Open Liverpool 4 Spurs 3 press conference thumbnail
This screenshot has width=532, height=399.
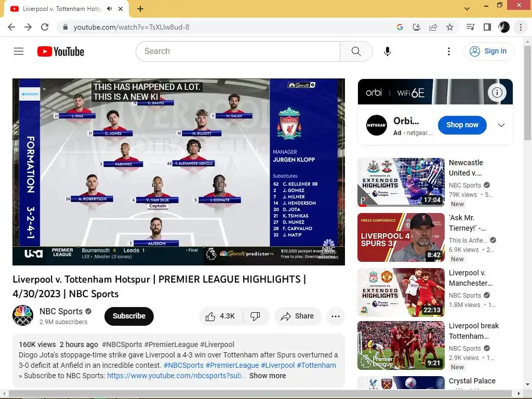tap(401, 237)
